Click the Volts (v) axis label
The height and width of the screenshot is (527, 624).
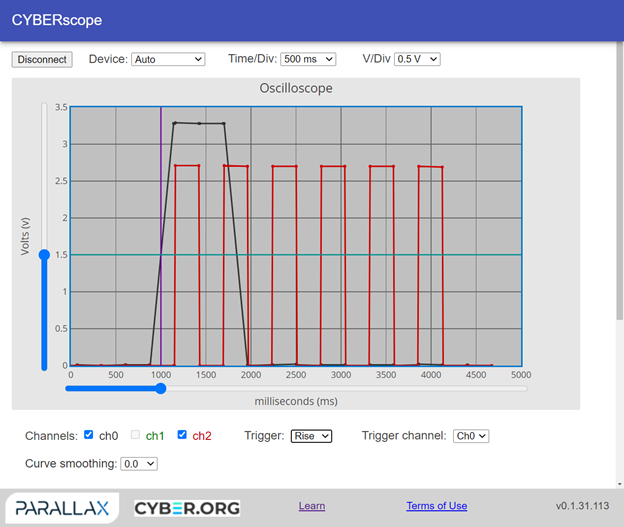point(25,236)
